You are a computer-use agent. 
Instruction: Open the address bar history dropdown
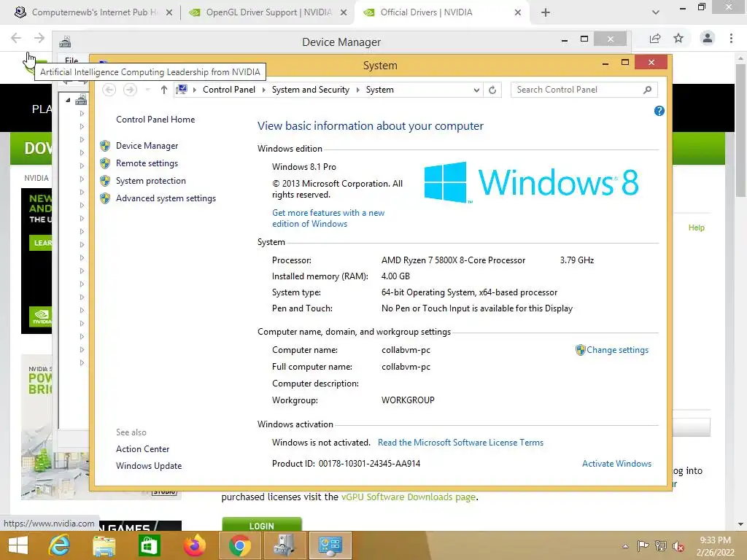pyautogui.click(x=476, y=90)
